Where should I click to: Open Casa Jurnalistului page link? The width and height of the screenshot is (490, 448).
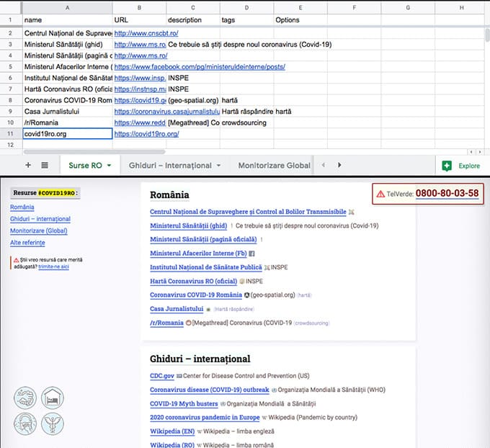177,309
